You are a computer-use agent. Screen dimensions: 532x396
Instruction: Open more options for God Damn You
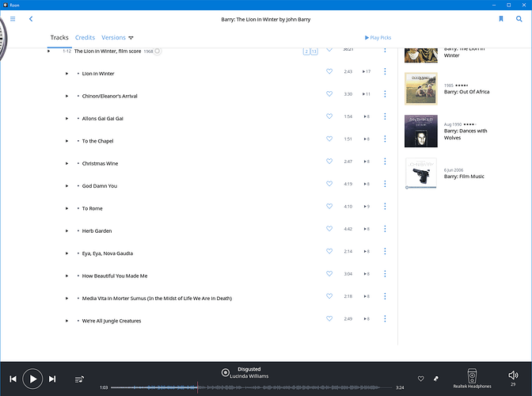(x=385, y=184)
